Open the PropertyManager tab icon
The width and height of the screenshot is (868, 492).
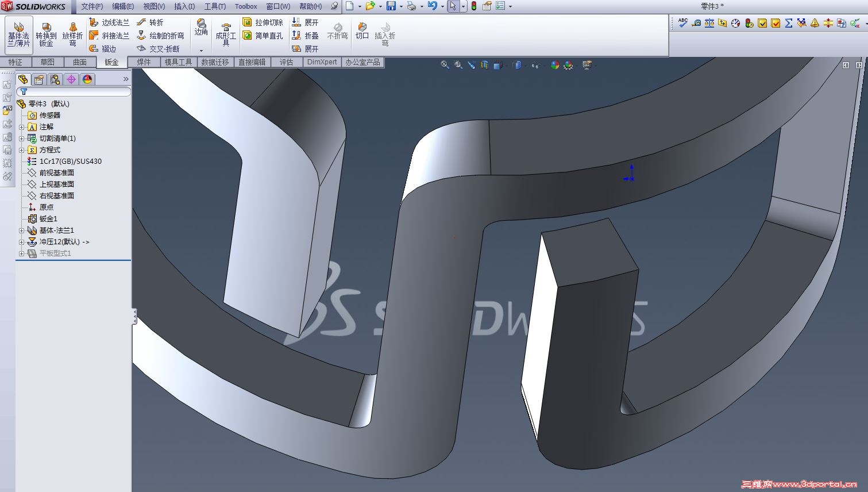coord(38,79)
